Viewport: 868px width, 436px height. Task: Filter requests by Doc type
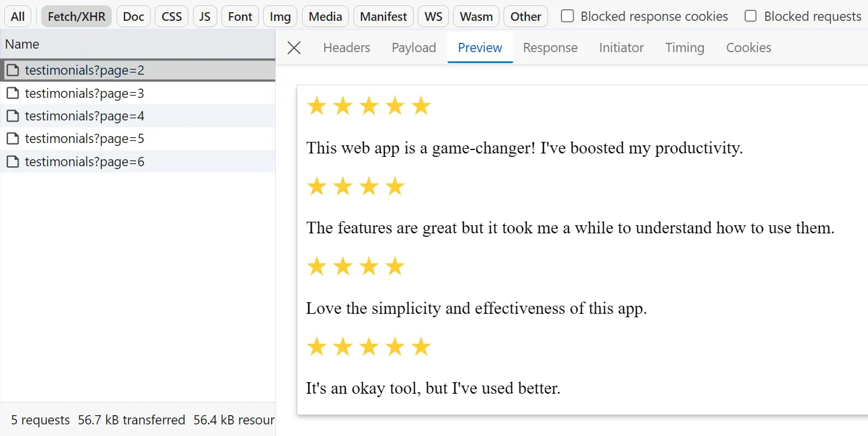133,16
